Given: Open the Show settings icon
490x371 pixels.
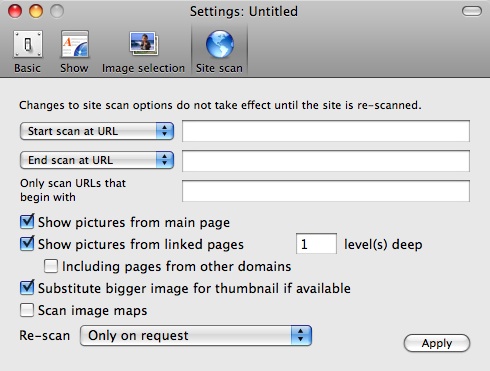Looking at the screenshot, I should pyautogui.click(x=75, y=44).
